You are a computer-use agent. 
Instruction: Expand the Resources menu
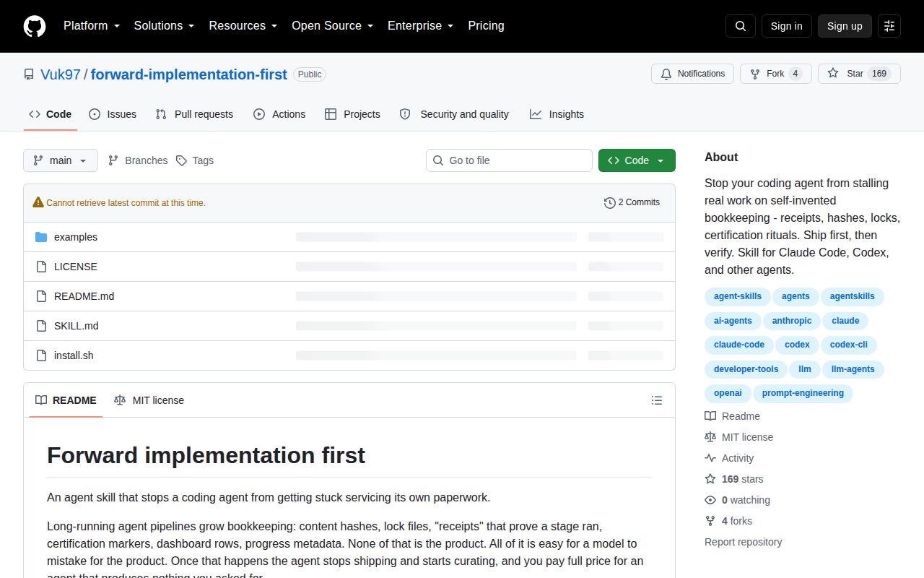point(243,26)
